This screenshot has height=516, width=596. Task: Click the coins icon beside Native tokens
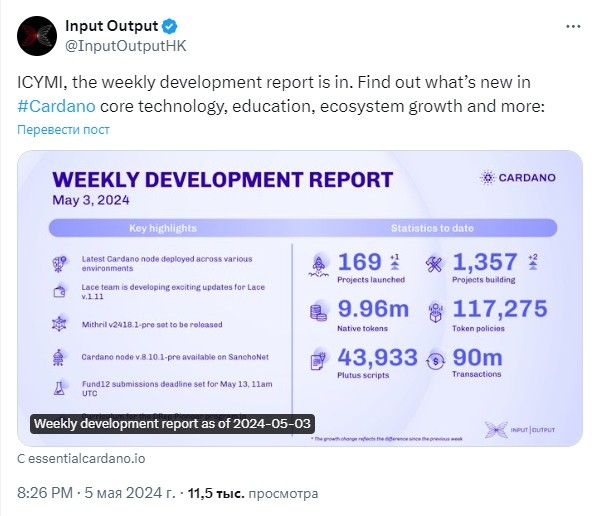(x=319, y=312)
